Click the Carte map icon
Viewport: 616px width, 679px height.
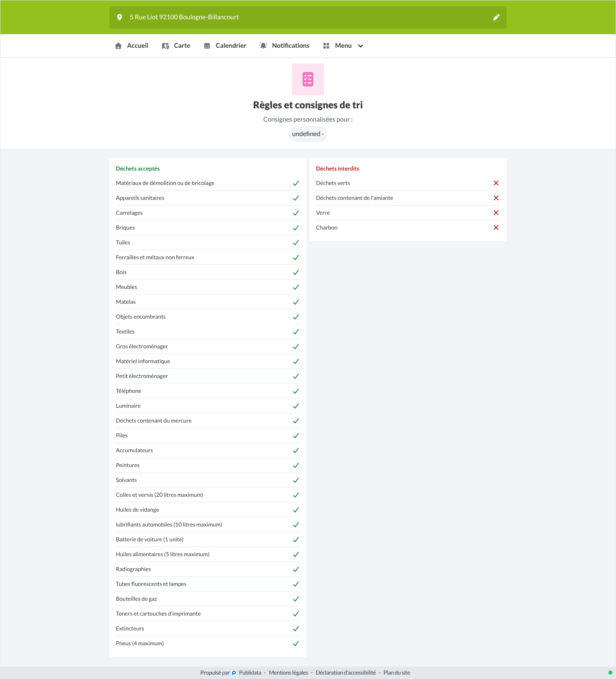click(x=166, y=46)
